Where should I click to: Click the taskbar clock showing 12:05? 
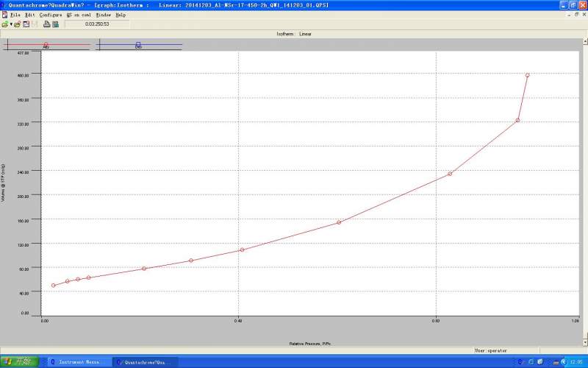click(x=576, y=362)
